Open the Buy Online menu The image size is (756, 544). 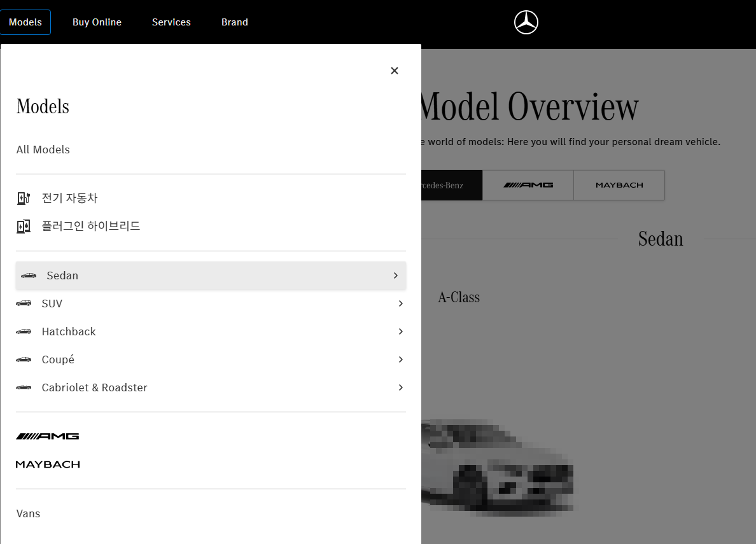[97, 22]
